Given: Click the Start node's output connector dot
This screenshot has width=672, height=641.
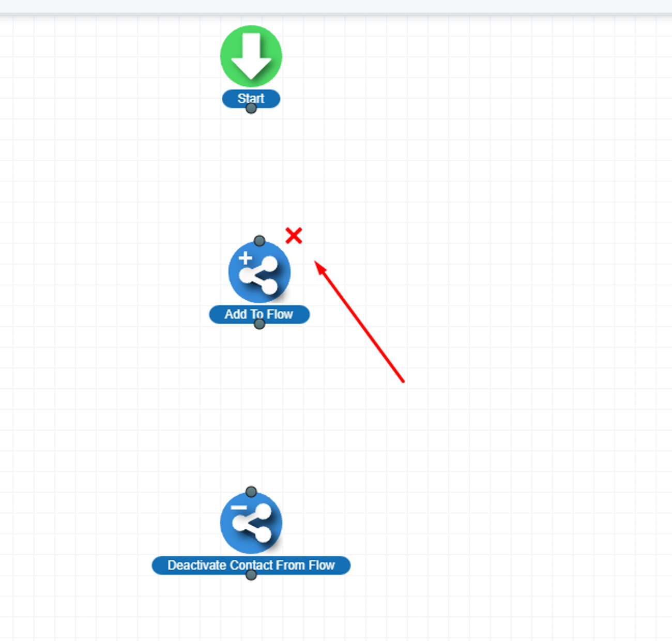Looking at the screenshot, I should [251, 108].
